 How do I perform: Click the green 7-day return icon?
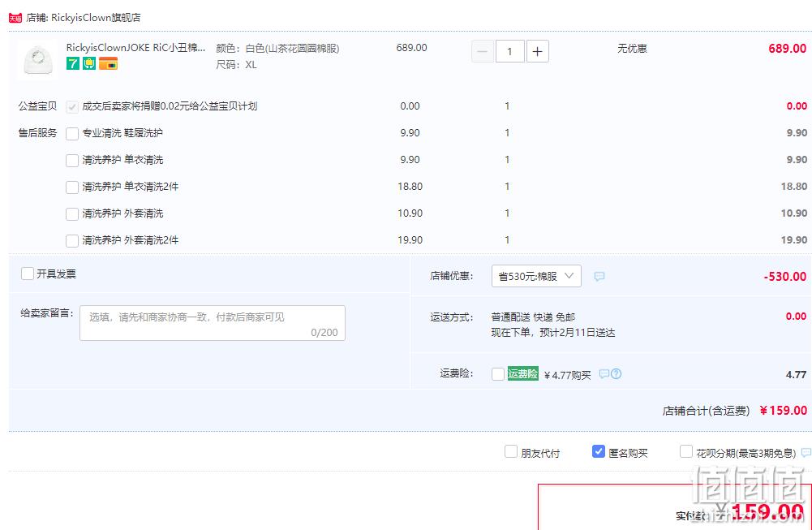(x=72, y=64)
